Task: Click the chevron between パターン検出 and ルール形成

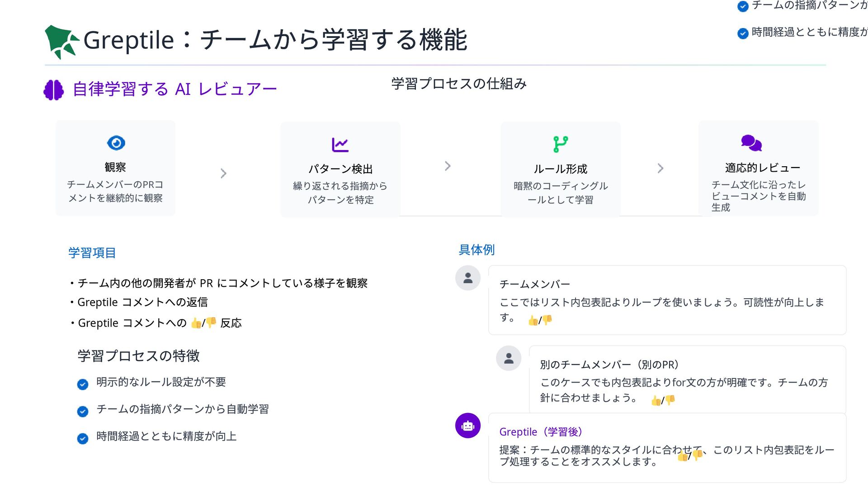Action: [x=448, y=166]
